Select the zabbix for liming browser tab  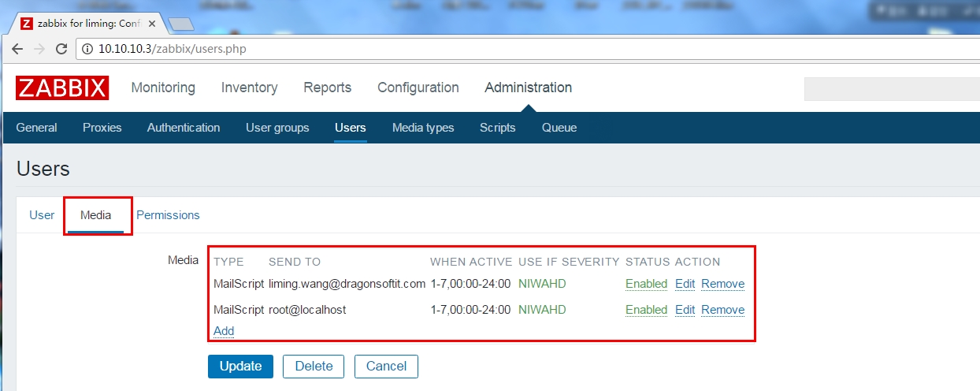[88, 24]
